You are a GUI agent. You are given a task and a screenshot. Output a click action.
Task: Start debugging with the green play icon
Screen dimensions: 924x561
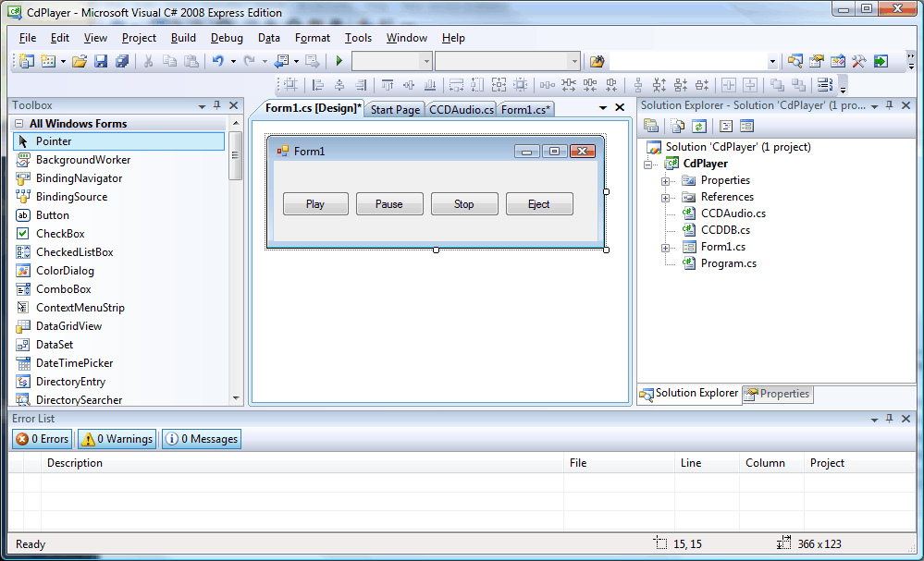click(339, 61)
